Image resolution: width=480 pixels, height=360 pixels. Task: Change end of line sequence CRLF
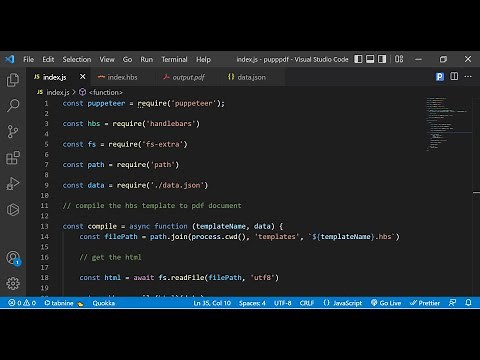tap(307, 303)
